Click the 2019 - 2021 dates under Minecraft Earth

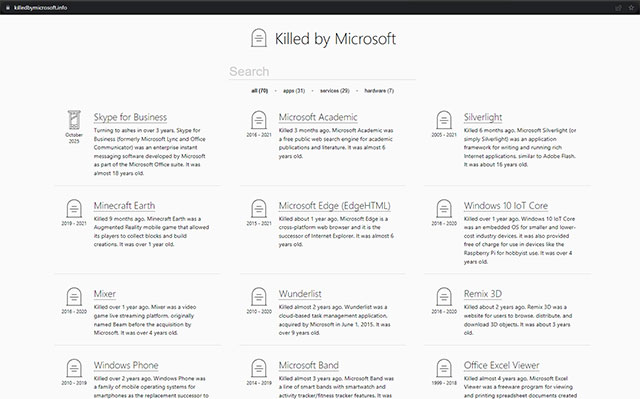[x=74, y=223]
